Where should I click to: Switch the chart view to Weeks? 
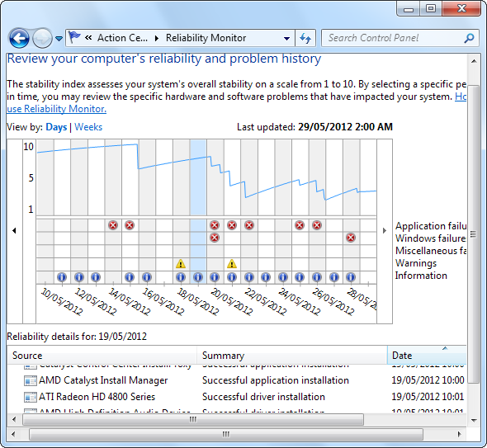click(x=88, y=127)
